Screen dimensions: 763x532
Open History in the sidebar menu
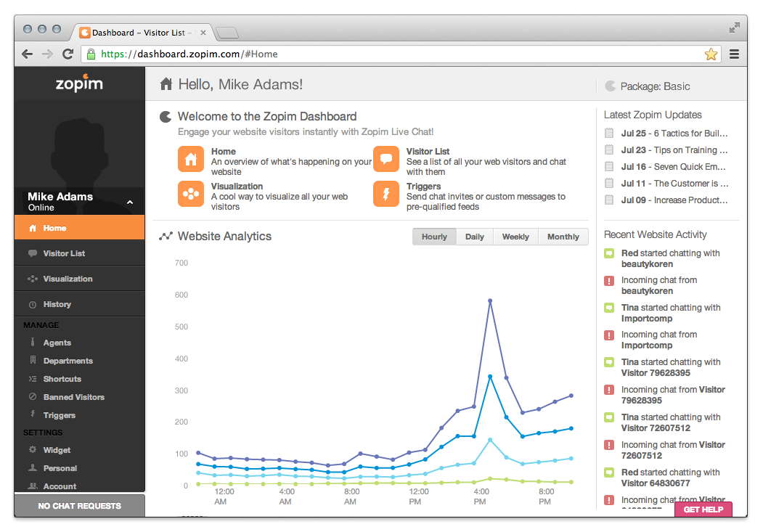click(57, 304)
